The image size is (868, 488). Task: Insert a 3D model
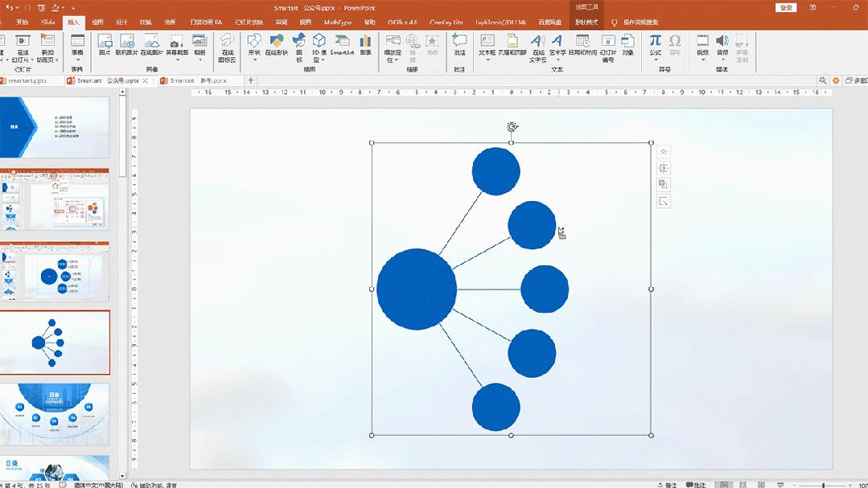pyautogui.click(x=319, y=47)
